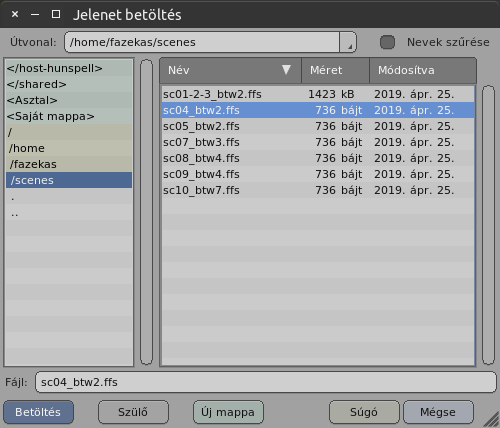Image resolution: width=500 pixels, height=428 pixels.
Task: Sort files by Módosítva column header
Action: (x=423, y=70)
